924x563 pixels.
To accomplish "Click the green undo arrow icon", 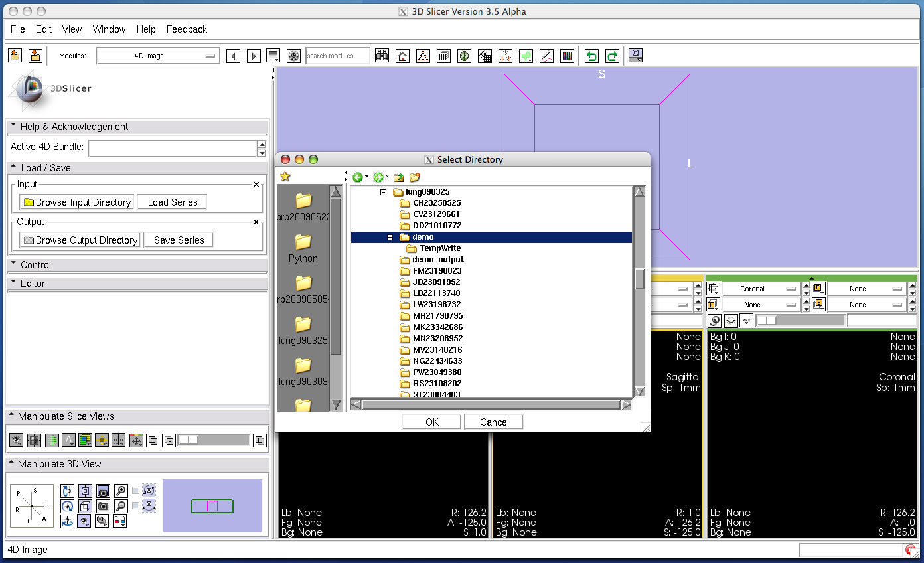I will point(591,56).
